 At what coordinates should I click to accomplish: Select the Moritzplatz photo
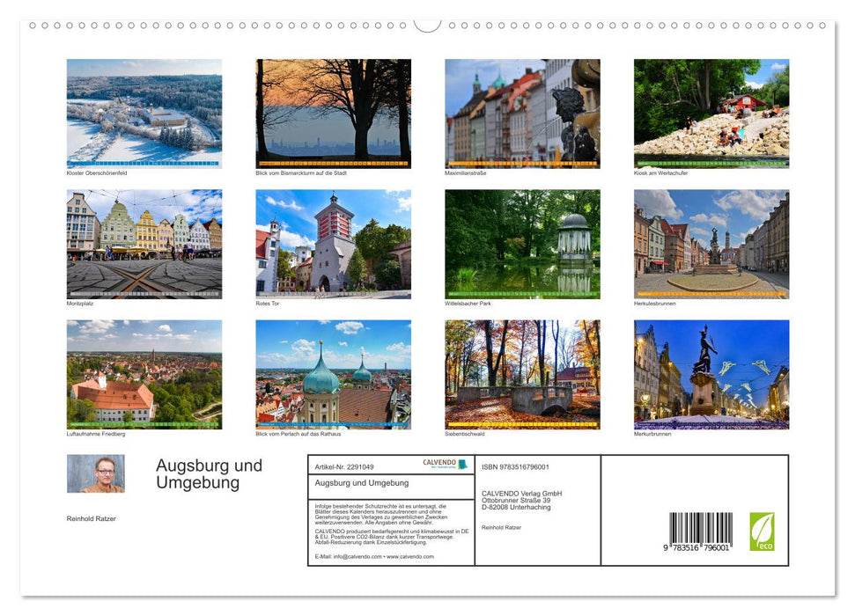pos(144,244)
